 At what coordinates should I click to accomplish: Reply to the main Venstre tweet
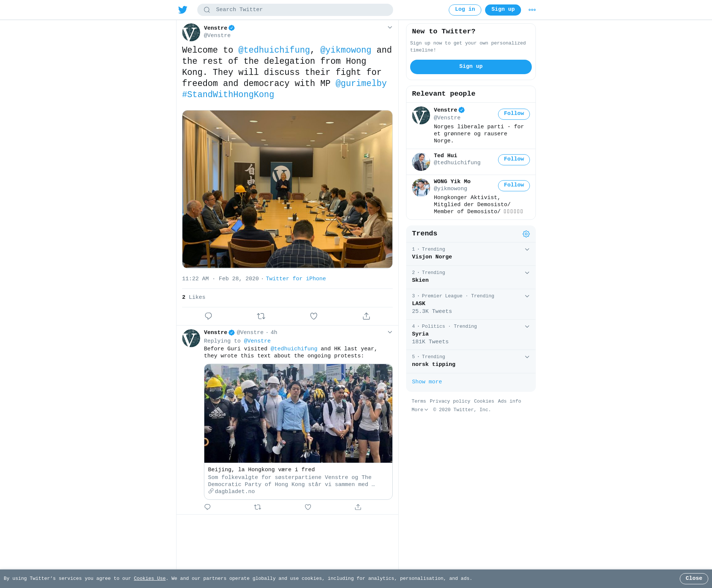[208, 316]
